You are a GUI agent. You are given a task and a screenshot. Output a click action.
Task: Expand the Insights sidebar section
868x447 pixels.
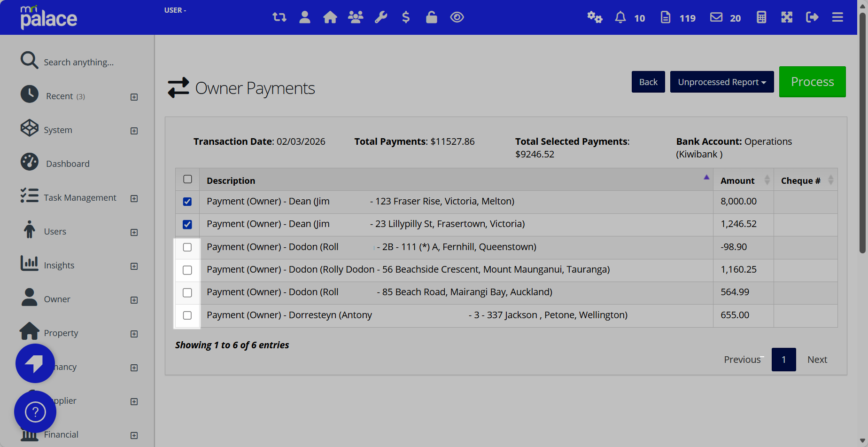[134, 266]
